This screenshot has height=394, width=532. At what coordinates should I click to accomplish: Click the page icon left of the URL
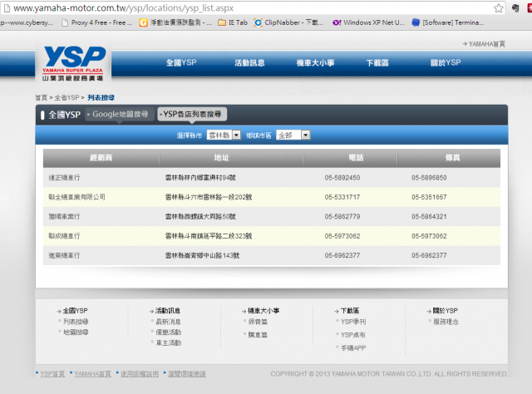pos(7,7)
